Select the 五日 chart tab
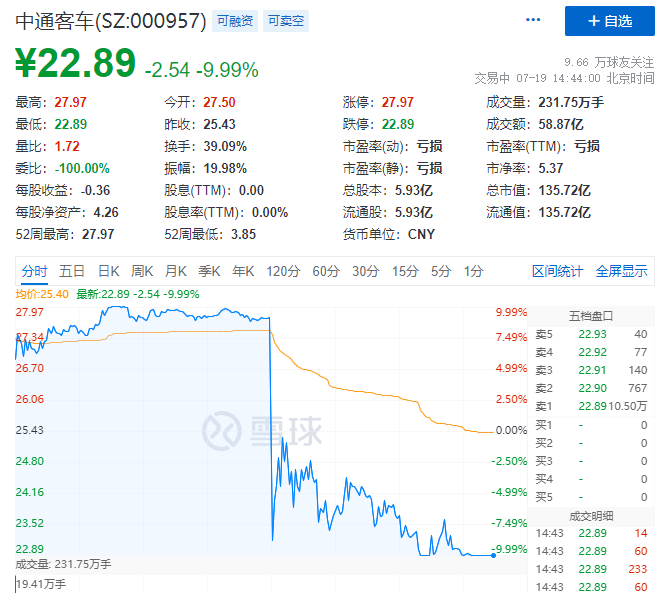Viewport: 668px width, 593px height. [72, 271]
